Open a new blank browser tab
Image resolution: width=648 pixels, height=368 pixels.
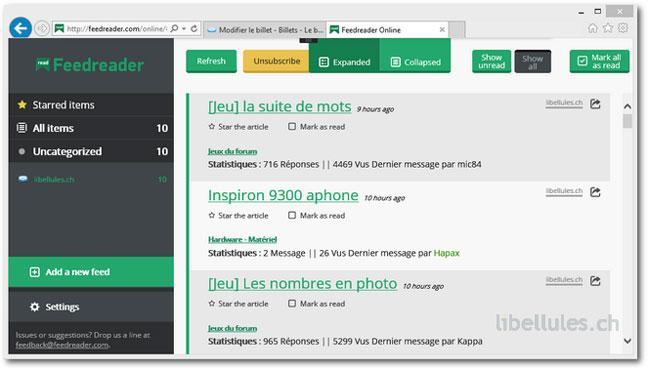click(457, 30)
